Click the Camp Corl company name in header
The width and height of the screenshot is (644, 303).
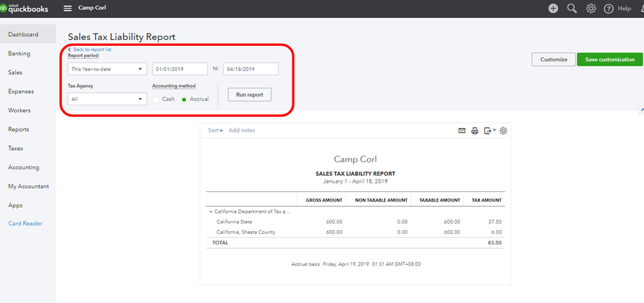click(92, 8)
